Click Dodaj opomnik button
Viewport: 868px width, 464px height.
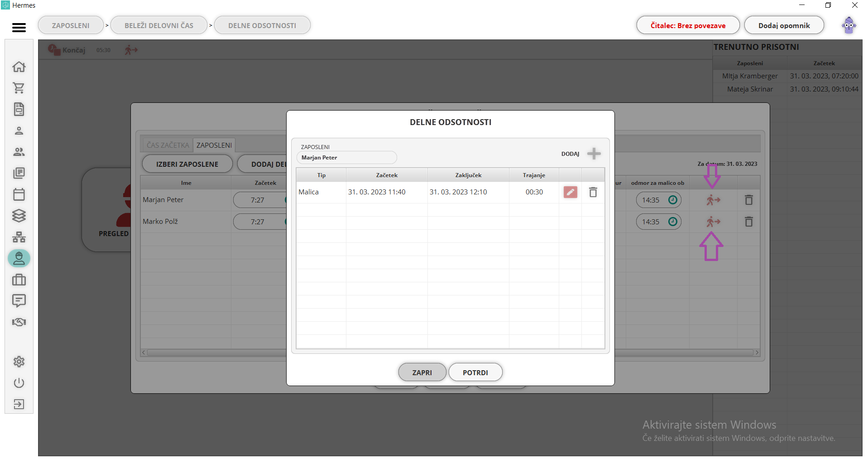784,25
